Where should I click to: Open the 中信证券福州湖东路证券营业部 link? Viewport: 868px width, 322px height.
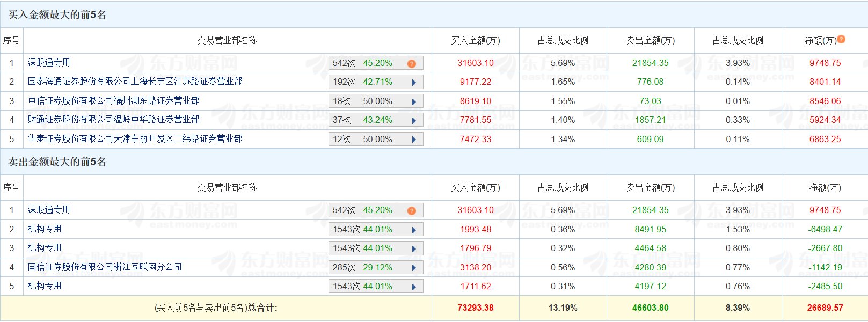[x=113, y=101]
